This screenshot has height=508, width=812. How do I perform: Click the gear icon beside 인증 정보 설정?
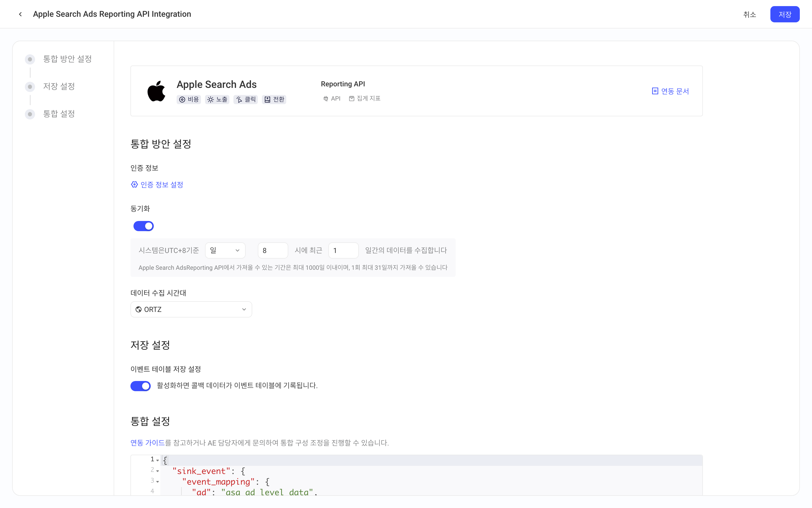tap(134, 184)
